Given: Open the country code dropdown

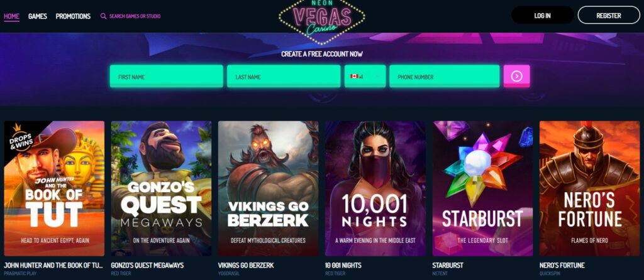Looking at the screenshot, I should coord(365,76).
